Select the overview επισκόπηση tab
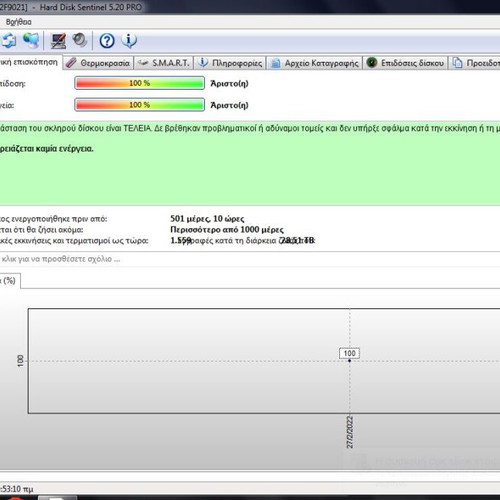 pyautogui.click(x=31, y=62)
